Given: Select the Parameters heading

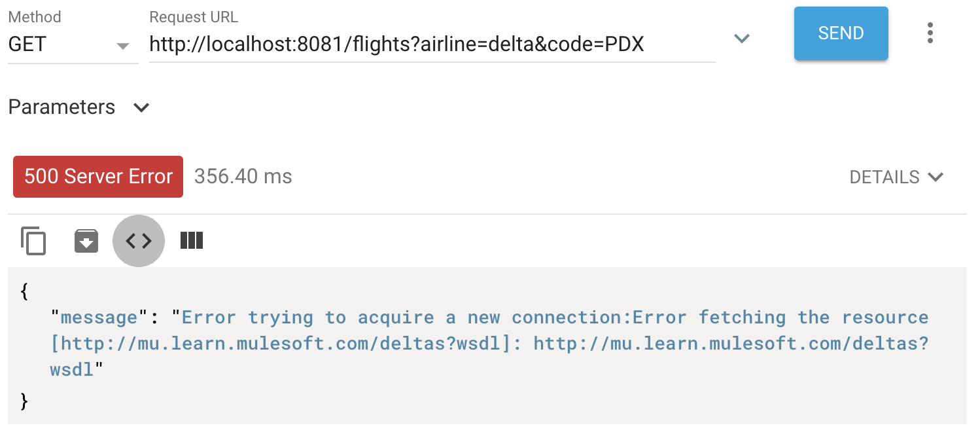Looking at the screenshot, I should tap(61, 107).
